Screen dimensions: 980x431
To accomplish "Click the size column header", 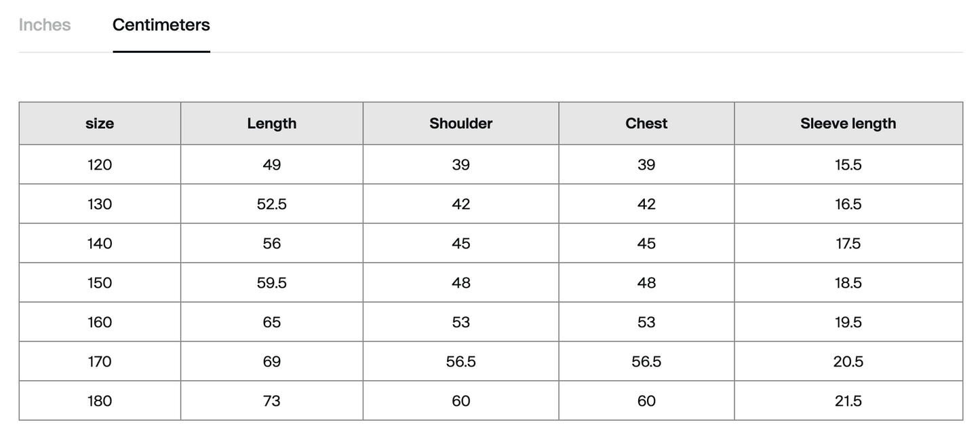I will click(100, 124).
